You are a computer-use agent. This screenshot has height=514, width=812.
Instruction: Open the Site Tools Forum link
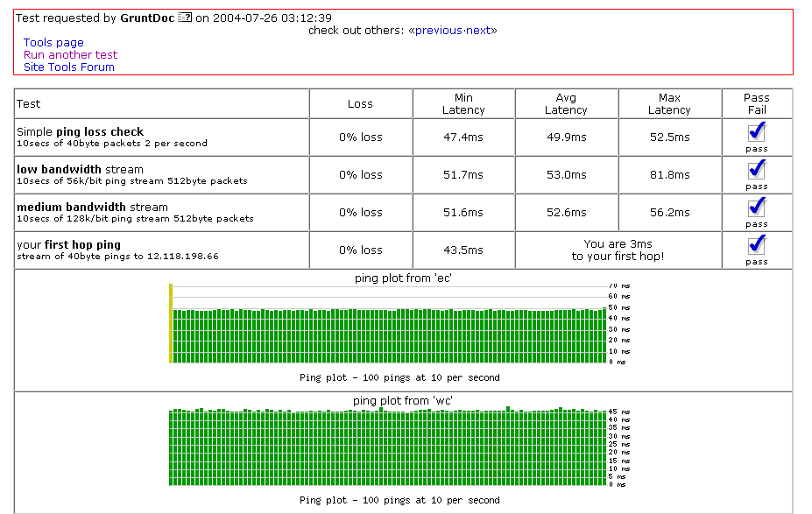[x=69, y=67]
